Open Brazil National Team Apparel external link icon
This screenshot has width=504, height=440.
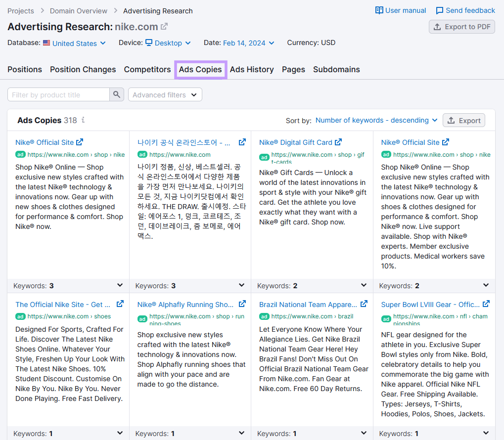[x=364, y=304]
